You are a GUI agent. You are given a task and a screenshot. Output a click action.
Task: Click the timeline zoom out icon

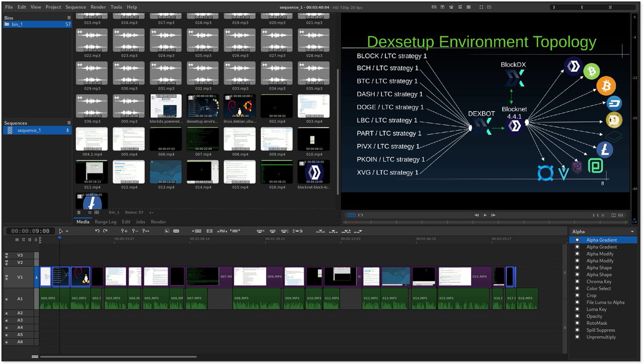[135, 231]
